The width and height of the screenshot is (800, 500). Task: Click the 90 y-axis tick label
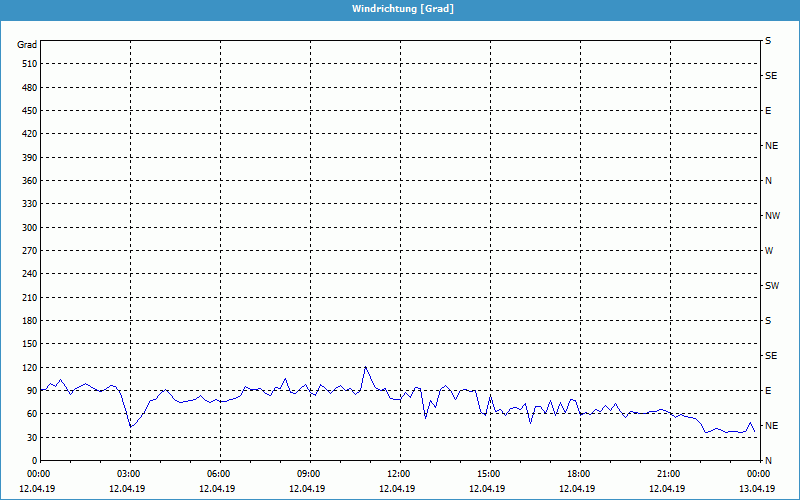[30, 391]
